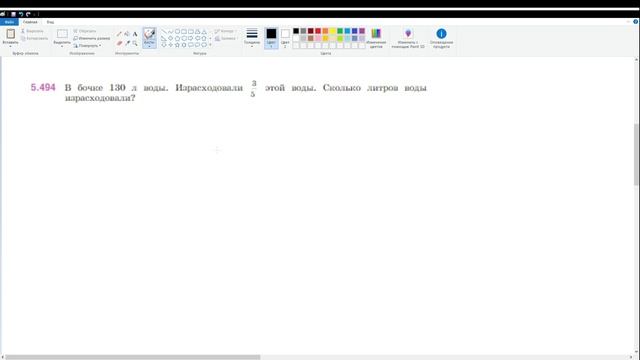Screen dimensions: 640x360
Task: Click the vertical scrollbar down arrow
Action: [636, 351]
